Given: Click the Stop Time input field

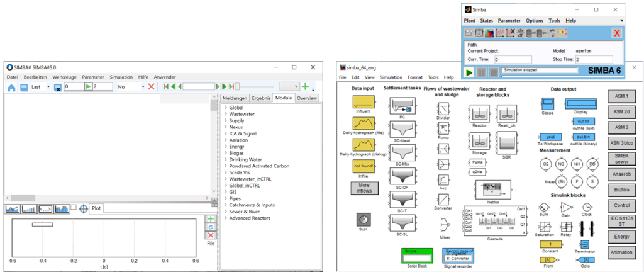Looking at the screenshot, I should point(596,59).
